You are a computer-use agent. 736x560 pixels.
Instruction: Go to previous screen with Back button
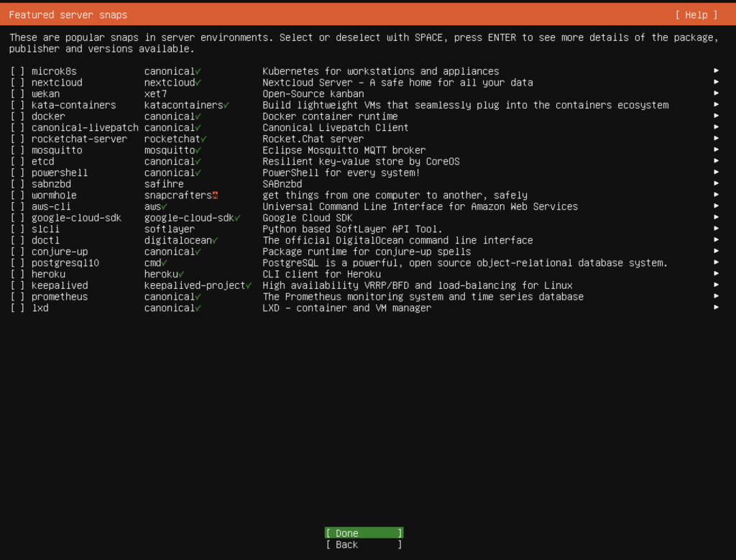click(x=364, y=545)
